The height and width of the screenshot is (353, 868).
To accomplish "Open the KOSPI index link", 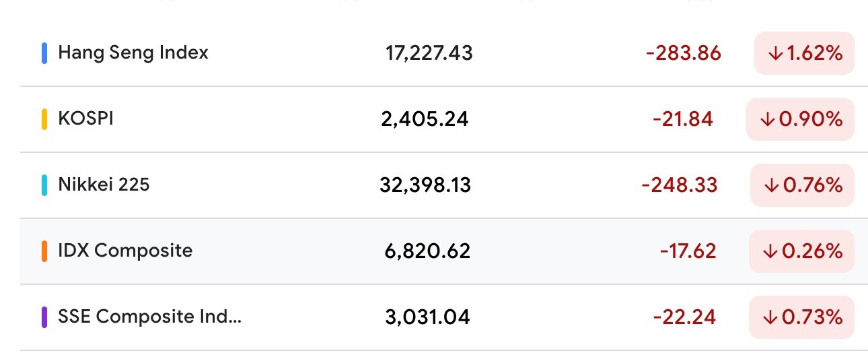I will pyautogui.click(x=85, y=119).
